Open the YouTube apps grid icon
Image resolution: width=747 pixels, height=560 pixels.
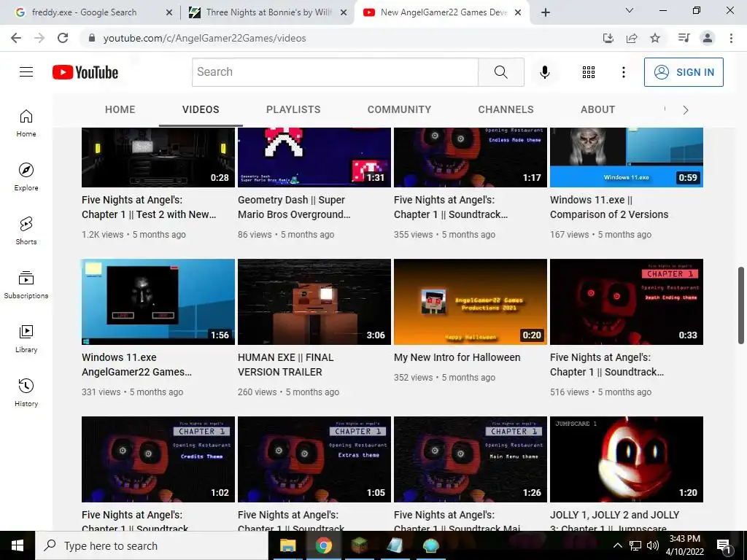589,72
